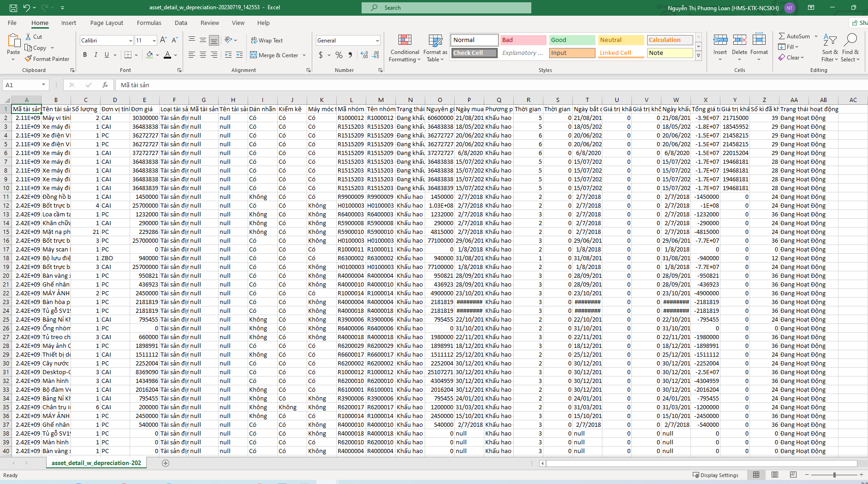Switch to the Page Layout tab
This screenshot has height=484, width=868.
(107, 23)
